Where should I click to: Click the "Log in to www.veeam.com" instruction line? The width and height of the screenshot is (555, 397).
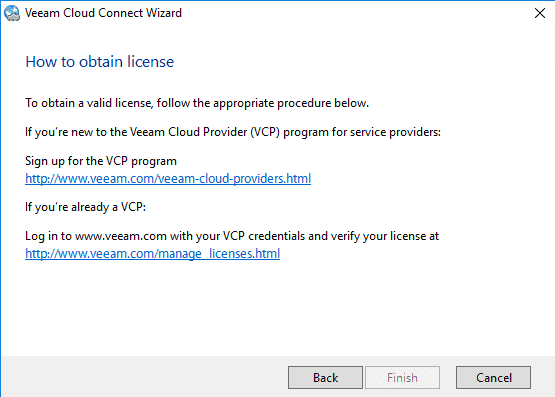click(x=232, y=236)
